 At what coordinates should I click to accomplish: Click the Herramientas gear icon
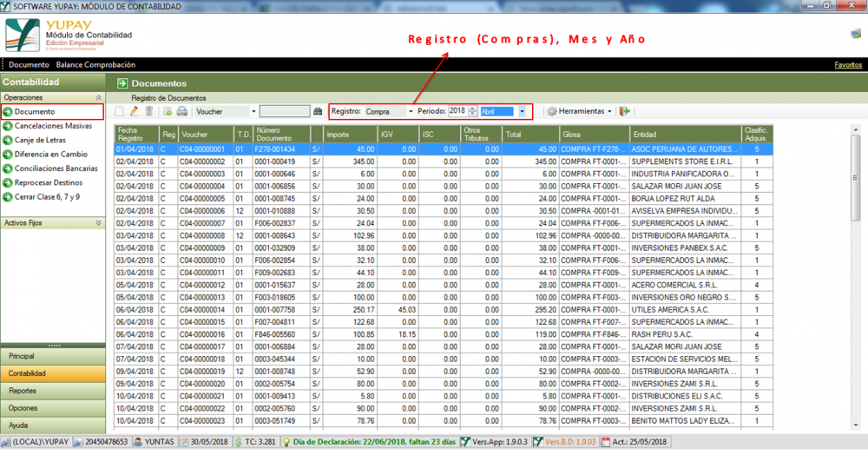pyautogui.click(x=551, y=111)
